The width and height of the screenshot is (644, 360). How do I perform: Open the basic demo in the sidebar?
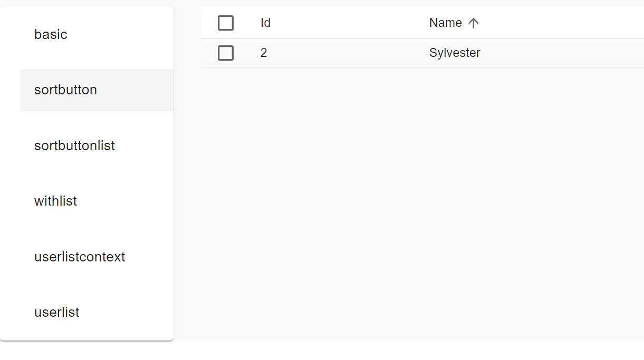tap(51, 34)
